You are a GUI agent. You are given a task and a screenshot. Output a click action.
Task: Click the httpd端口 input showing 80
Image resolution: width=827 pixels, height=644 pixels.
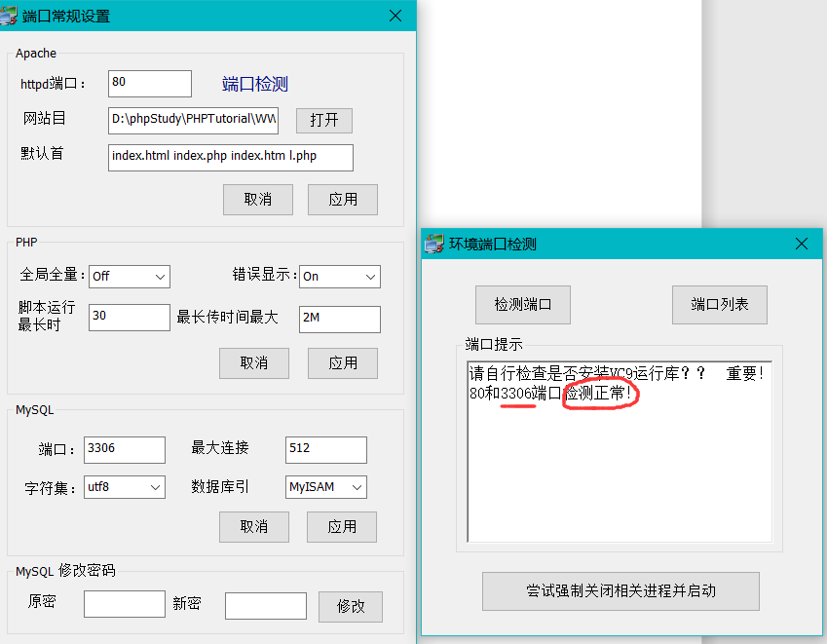pyautogui.click(x=149, y=84)
